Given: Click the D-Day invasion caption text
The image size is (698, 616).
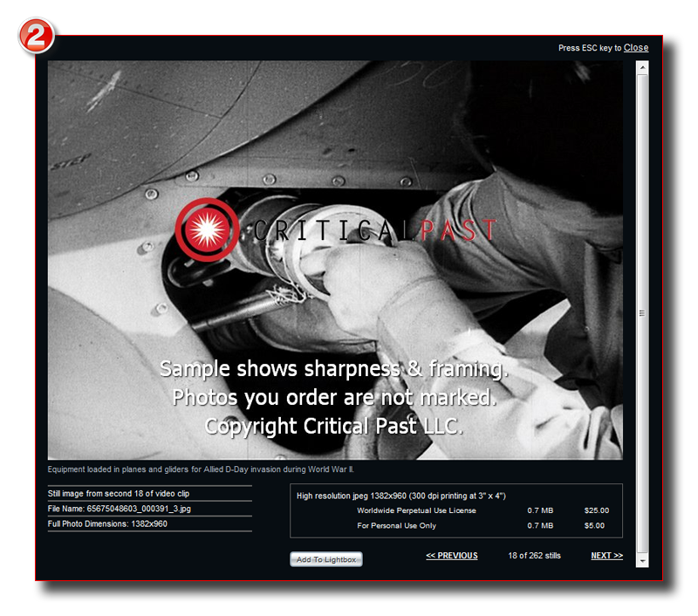Looking at the screenshot, I should [201, 469].
